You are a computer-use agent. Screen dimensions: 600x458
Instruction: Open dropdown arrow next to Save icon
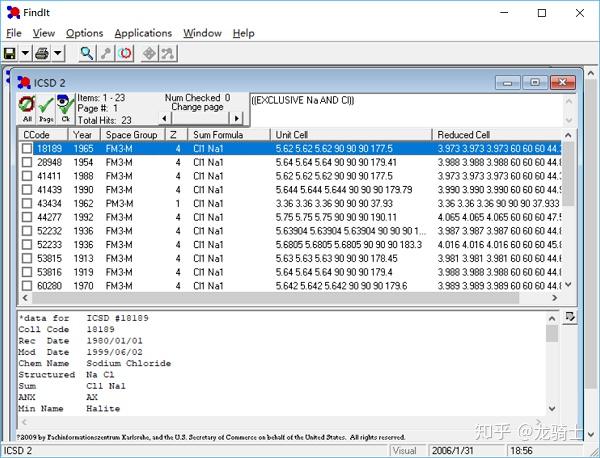(x=25, y=53)
